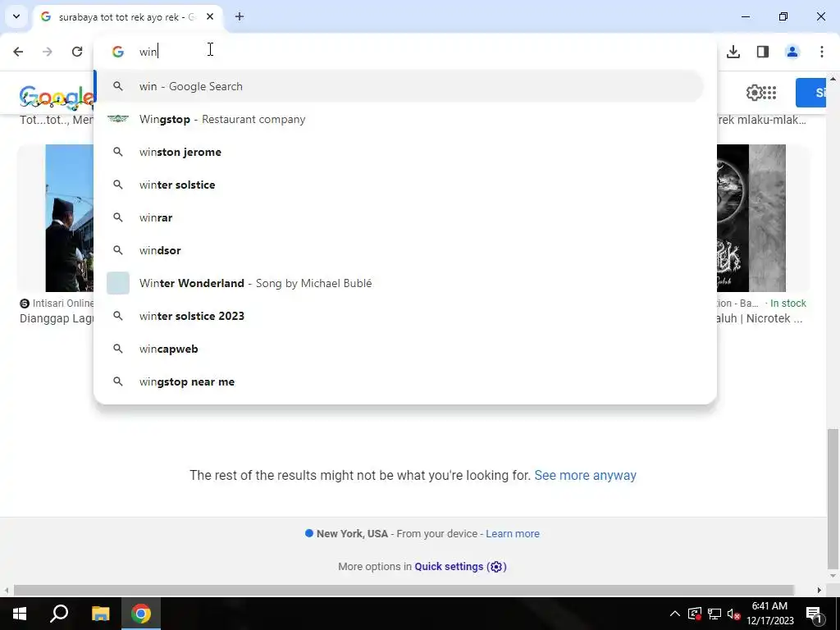This screenshot has width=840, height=630.
Task: Select the 'windsor' suggestion
Action: 399,250
